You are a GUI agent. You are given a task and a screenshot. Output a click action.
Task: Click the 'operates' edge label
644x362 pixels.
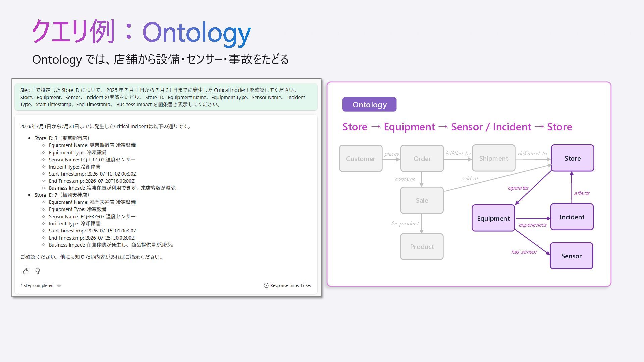click(x=518, y=188)
